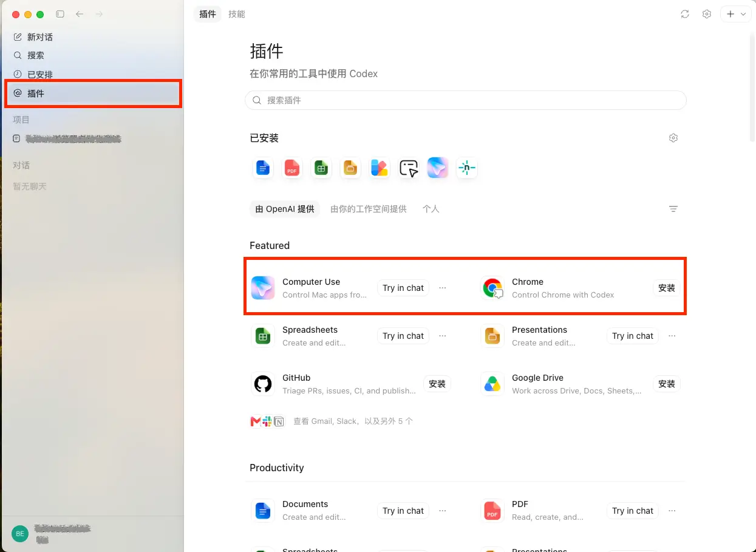Go back with the left arrow
This screenshot has width=756, height=552.
point(80,14)
